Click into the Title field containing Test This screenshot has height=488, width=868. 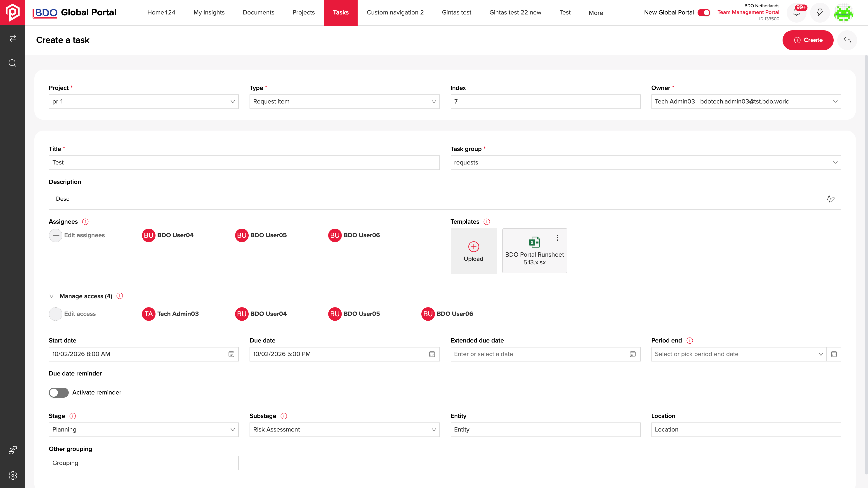[244, 163]
